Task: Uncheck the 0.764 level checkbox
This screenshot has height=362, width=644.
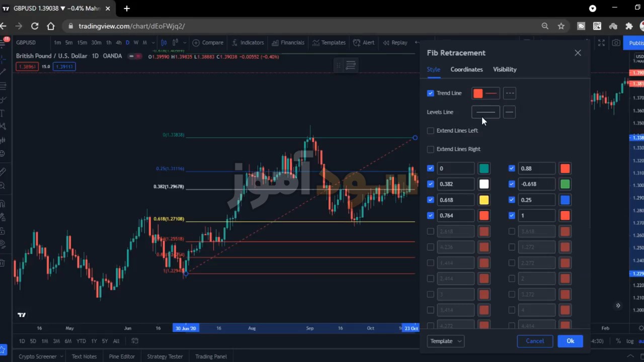Action: click(x=430, y=215)
